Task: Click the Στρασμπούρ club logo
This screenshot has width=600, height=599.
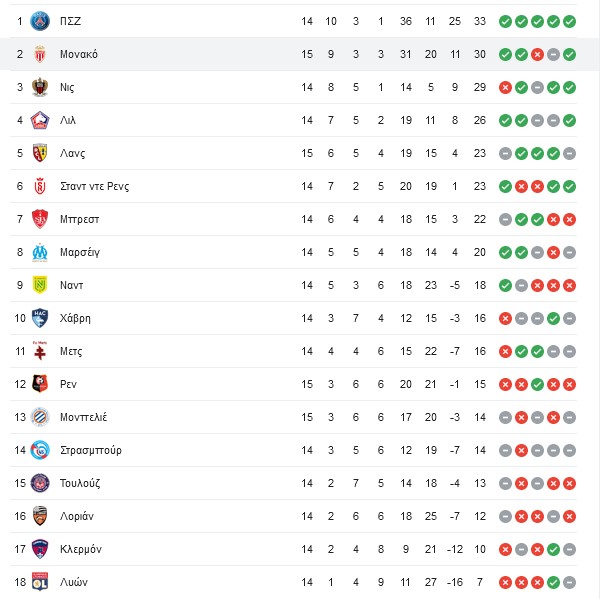Action: coord(40,450)
